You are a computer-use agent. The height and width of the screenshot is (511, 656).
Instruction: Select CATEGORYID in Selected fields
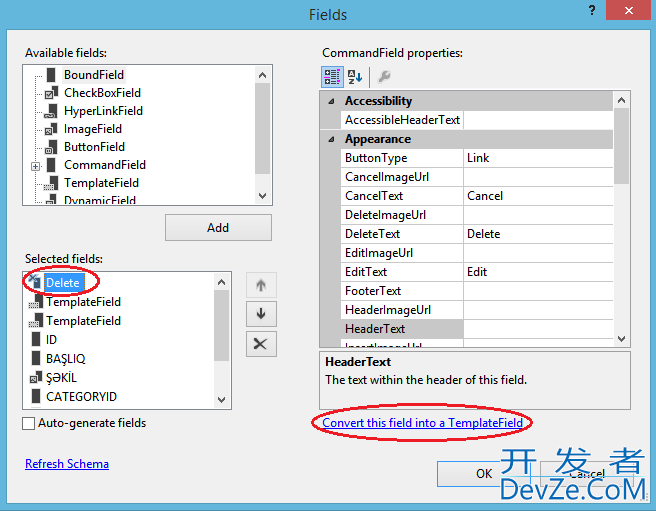[81, 396]
